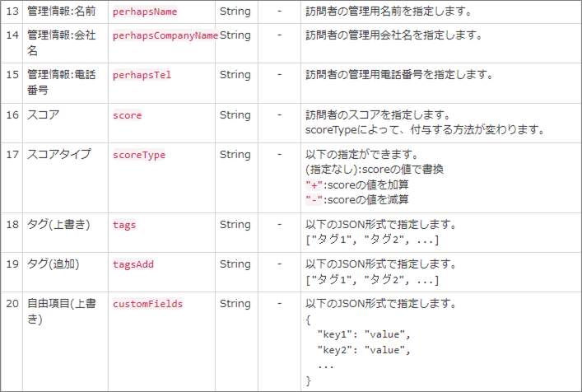The image size is (582, 392).
Task: Click the "-" code snippet in scoreType description
Action: [314, 200]
